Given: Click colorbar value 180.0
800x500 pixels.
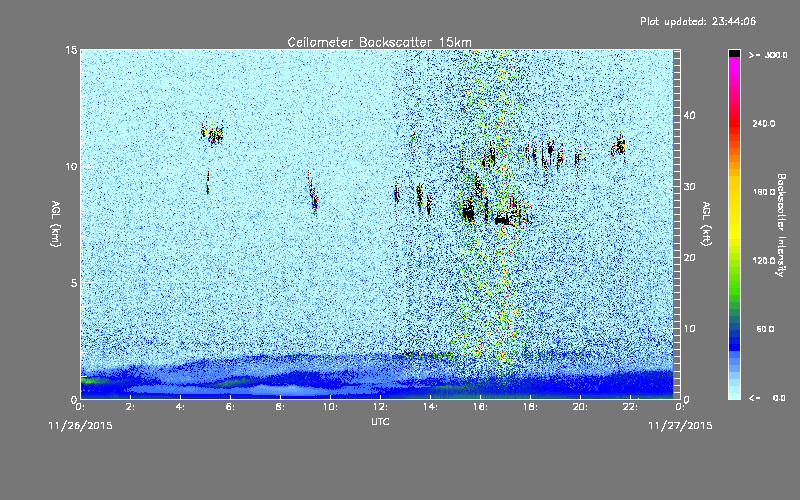Looking at the screenshot, I should click(764, 192).
